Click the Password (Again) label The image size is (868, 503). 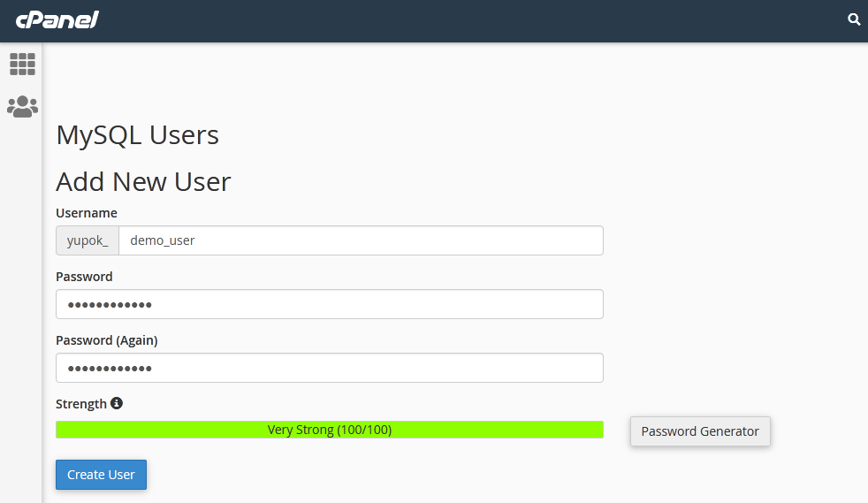click(106, 340)
